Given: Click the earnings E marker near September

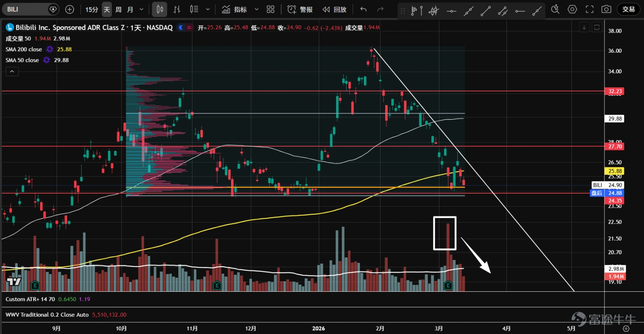Looking at the screenshot, I should tap(35, 286).
